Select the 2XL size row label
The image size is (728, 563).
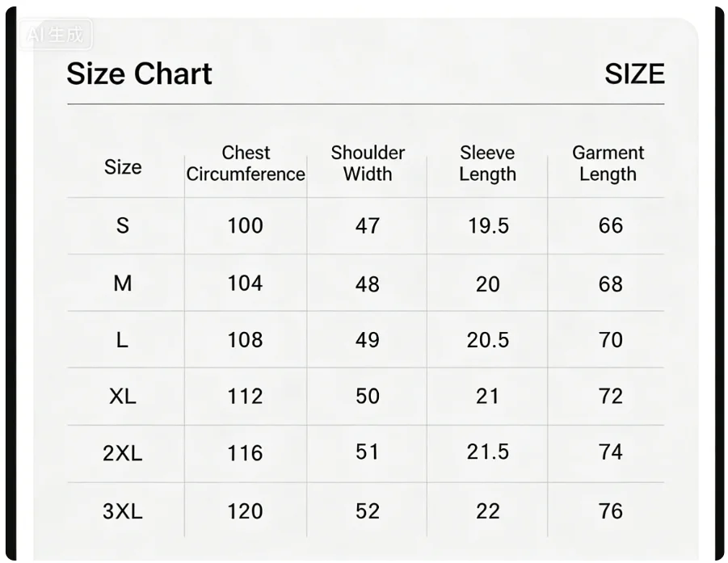coord(123,453)
